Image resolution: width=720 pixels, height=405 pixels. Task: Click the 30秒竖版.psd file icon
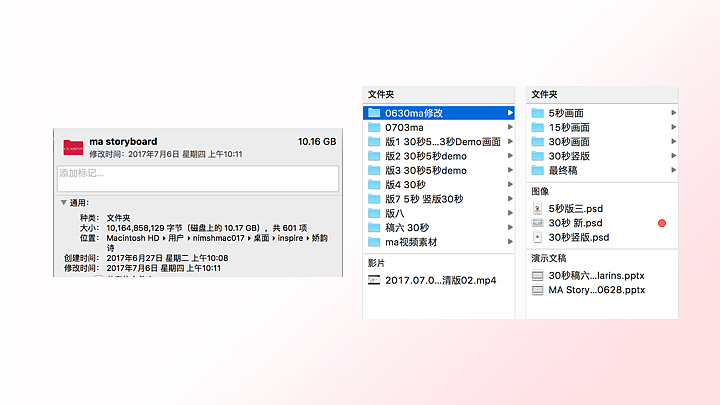point(537,237)
